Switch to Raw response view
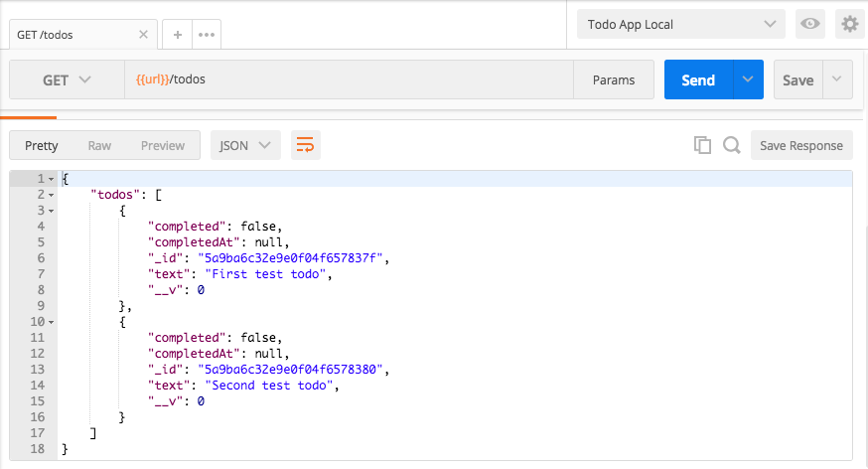Screen dimensions: 868x469 (x=99, y=145)
